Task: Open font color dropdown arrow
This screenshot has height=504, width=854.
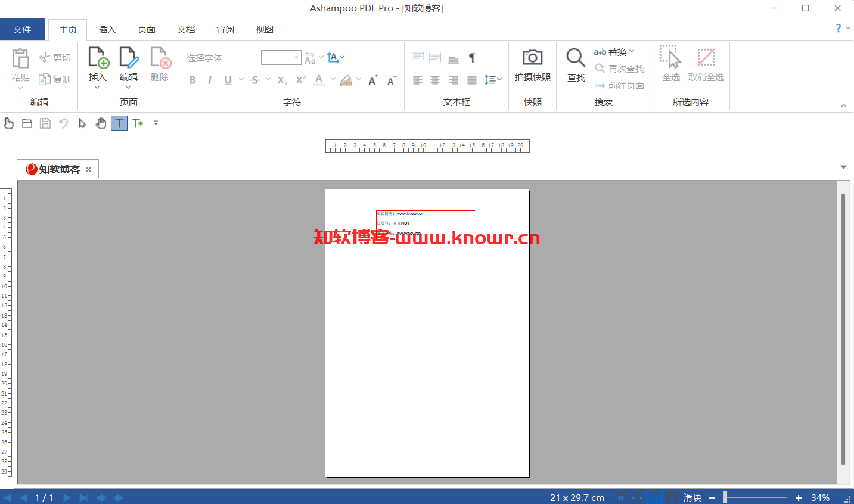Action: (333, 79)
